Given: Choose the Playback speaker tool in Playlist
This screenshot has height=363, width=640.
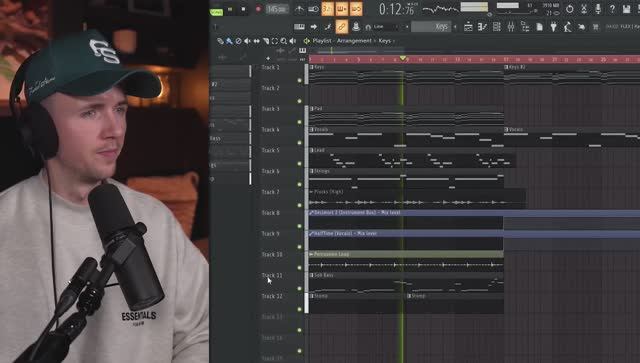Looking at the screenshot, I should tap(293, 41).
